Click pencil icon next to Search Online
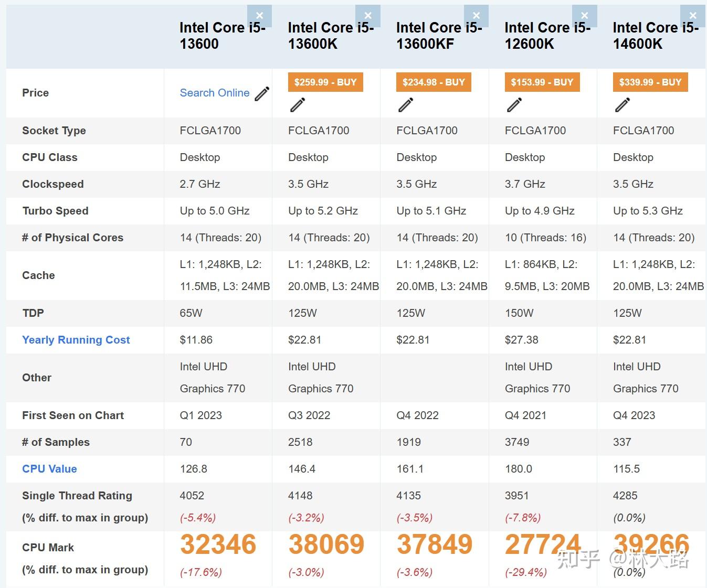The width and height of the screenshot is (707, 588). (x=262, y=94)
